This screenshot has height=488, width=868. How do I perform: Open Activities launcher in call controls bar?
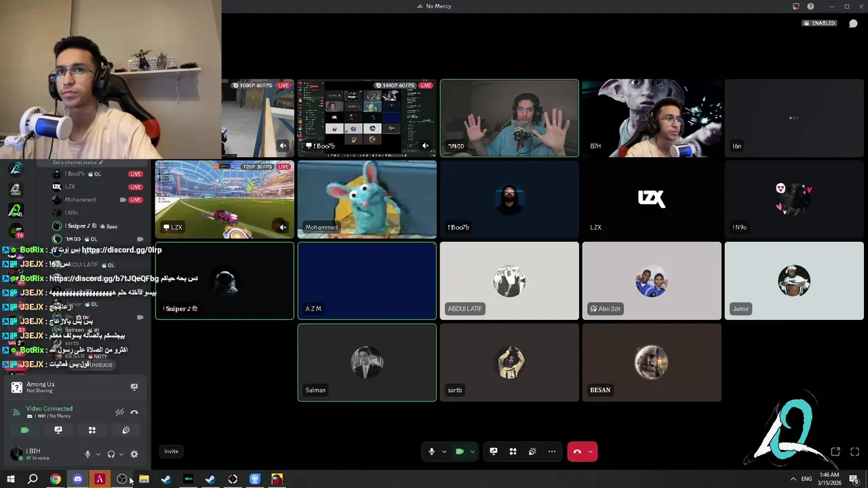point(513,451)
